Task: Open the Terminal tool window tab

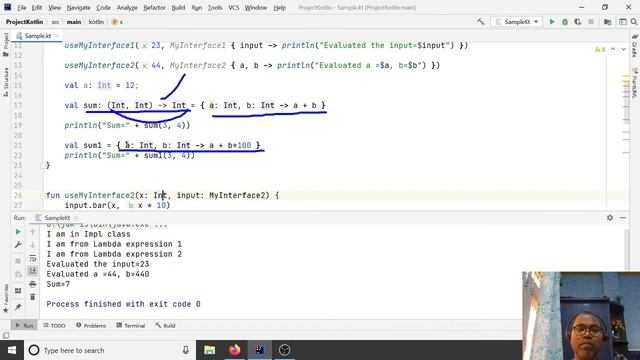Action: (x=131, y=326)
